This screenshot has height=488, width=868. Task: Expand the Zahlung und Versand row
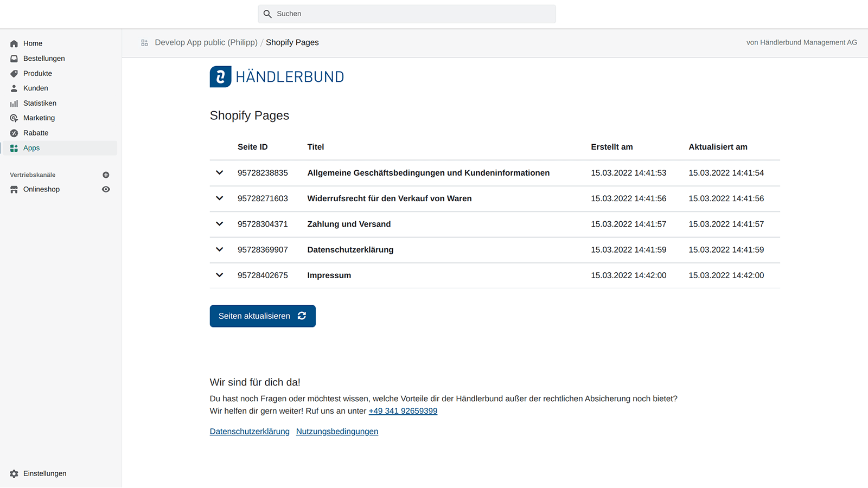(219, 224)
